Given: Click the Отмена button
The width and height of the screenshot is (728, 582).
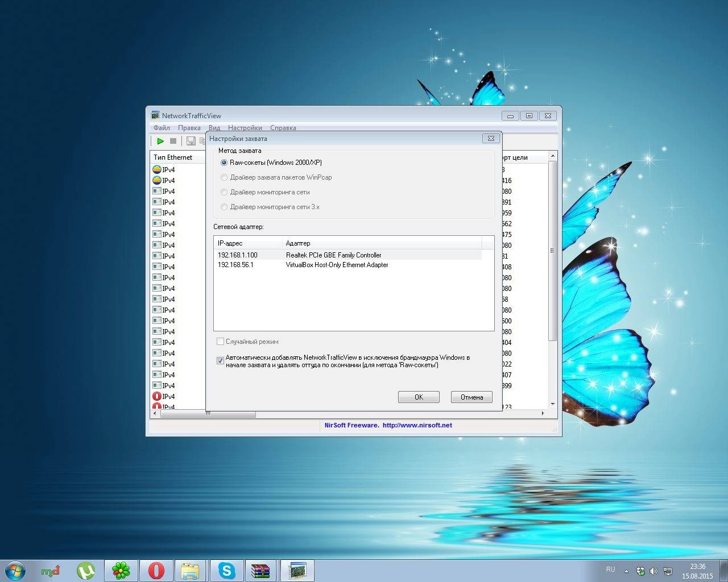Looking at the screenshot, I should (471, 397).
